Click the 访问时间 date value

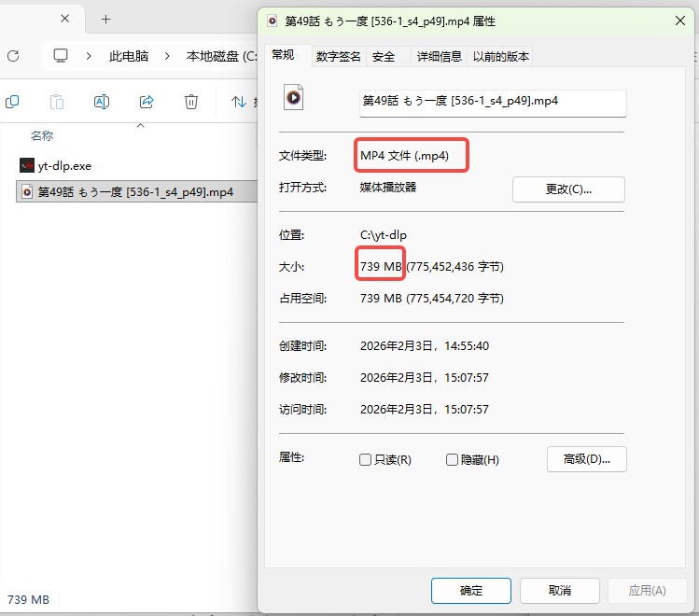(425, 409)
